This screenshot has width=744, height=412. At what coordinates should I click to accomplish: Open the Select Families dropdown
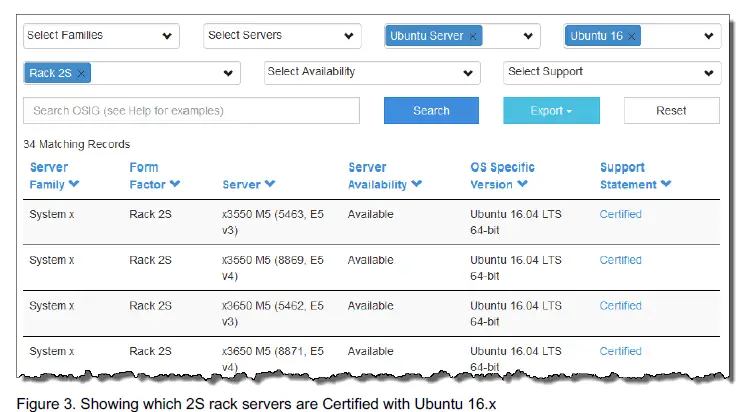[101, 36]
